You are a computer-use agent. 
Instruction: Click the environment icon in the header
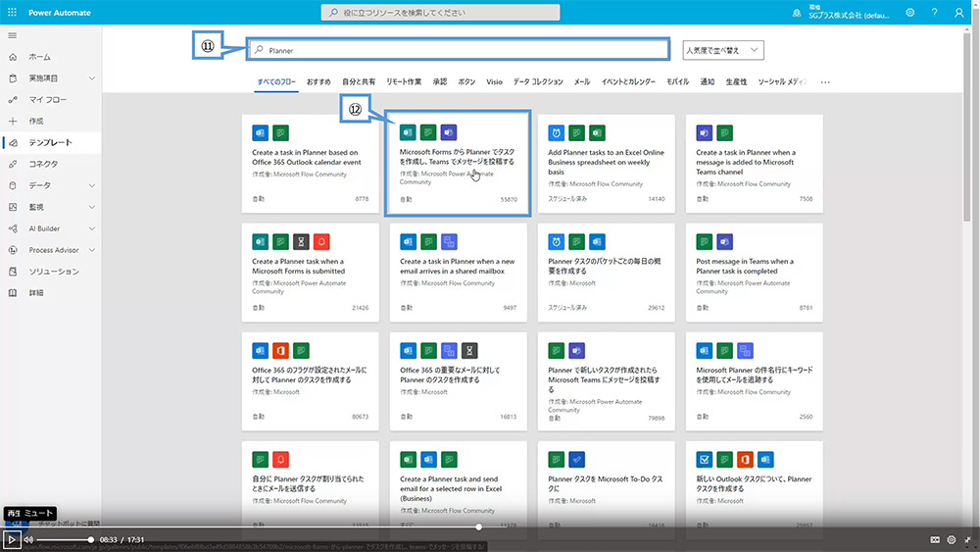click(x=796, y=13)
